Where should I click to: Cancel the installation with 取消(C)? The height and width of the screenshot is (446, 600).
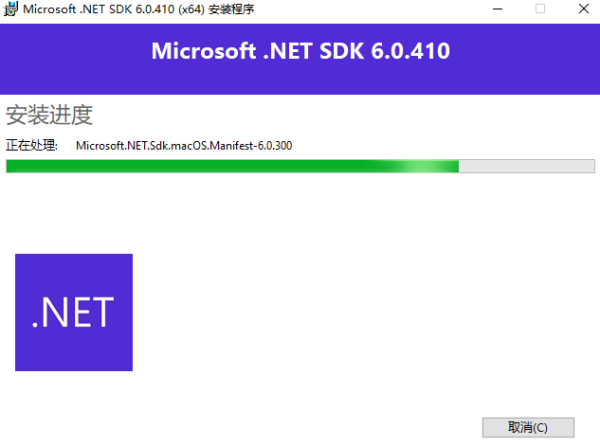(x=528, y=427)
